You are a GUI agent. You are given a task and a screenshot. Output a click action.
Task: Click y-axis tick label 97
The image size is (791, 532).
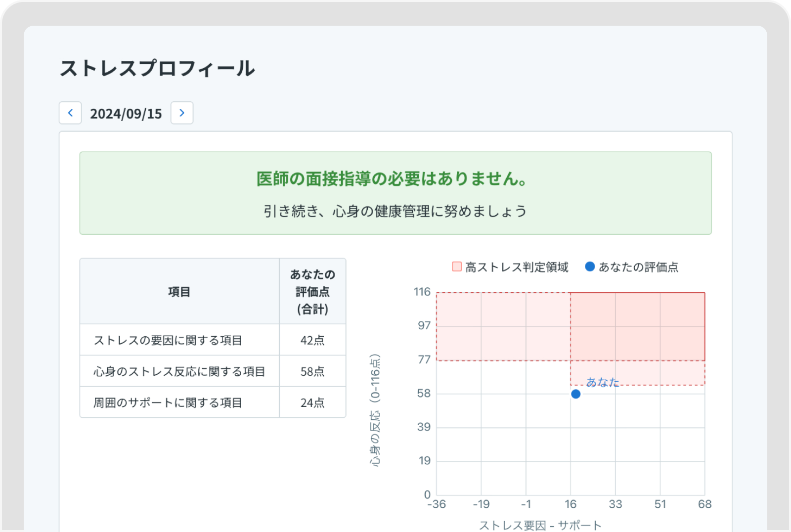click(424, 325)
